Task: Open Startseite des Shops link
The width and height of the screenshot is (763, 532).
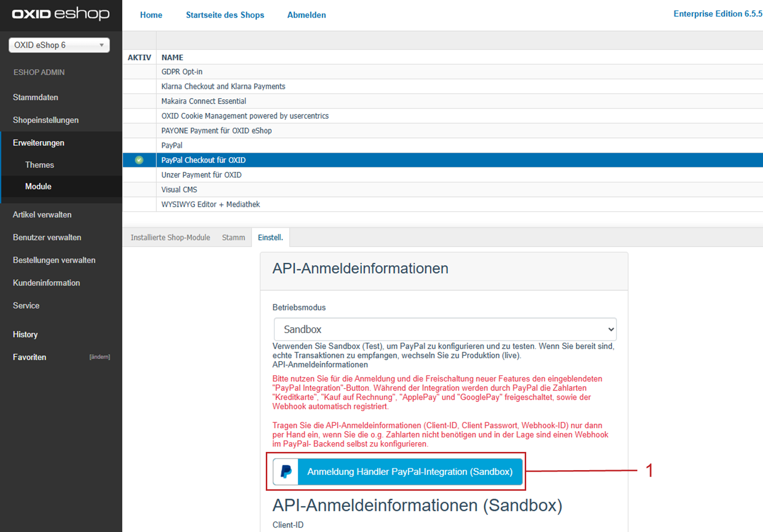Action: point(225,15)
